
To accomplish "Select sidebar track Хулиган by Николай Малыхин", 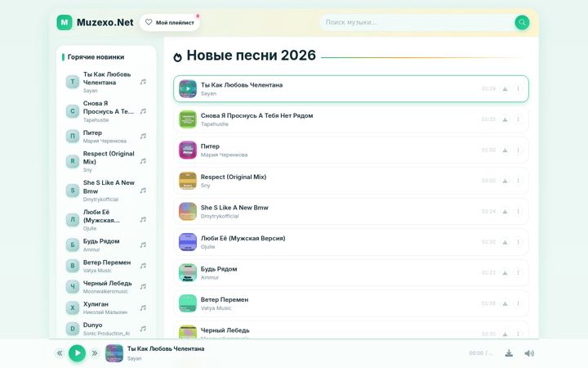I will click(x=106, y=308).
